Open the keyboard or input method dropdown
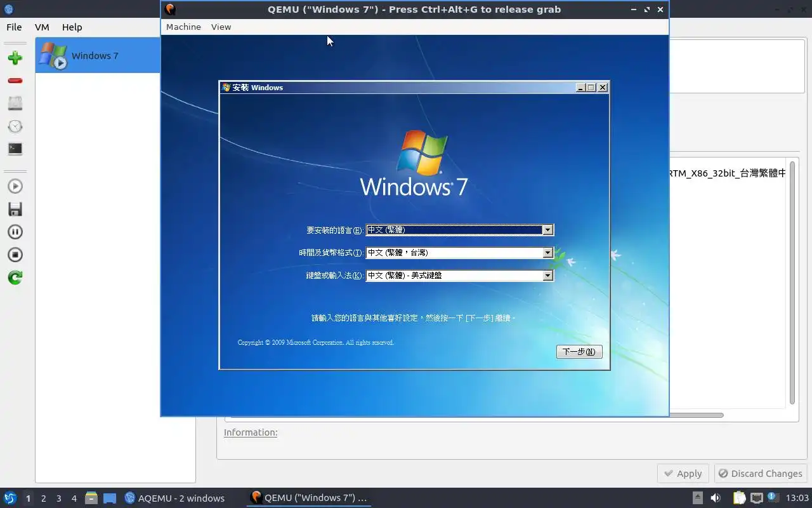812x508 pixels. click(460, 276)
